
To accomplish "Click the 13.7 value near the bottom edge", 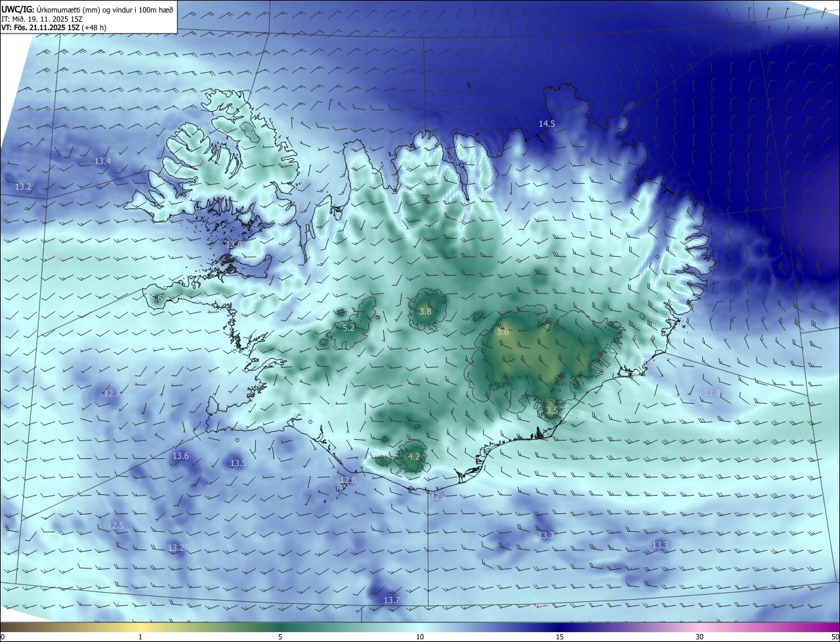I will click(x=391, y=600).
